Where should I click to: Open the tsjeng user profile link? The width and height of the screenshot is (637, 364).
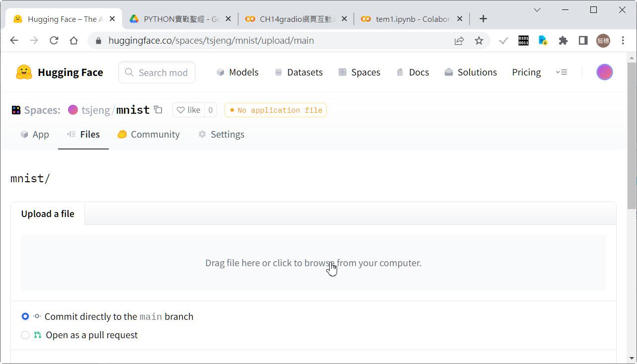pos(95,110)
